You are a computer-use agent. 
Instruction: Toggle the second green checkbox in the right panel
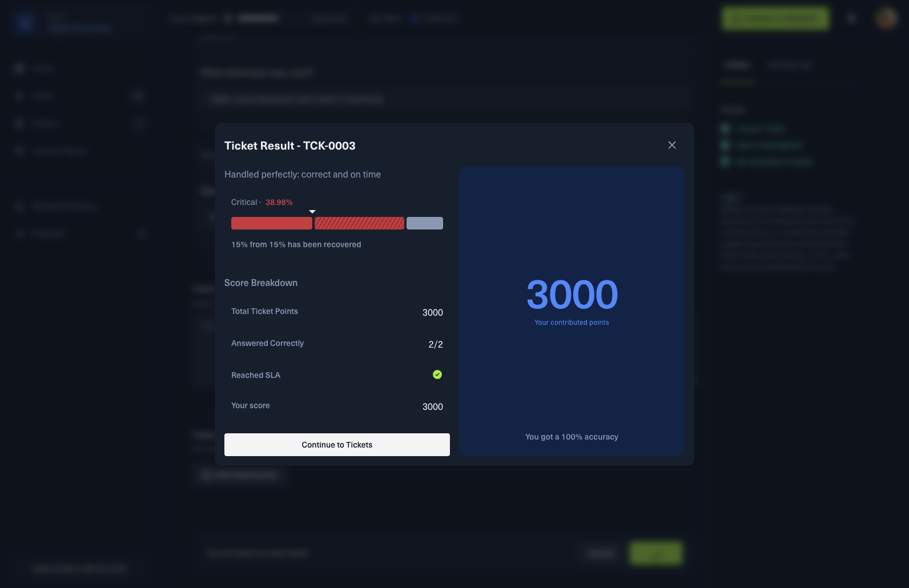click(x=725, y=145)
